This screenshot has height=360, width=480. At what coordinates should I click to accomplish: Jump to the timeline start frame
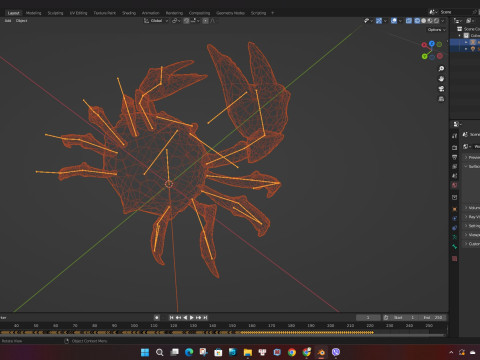[x=172, y=318]
